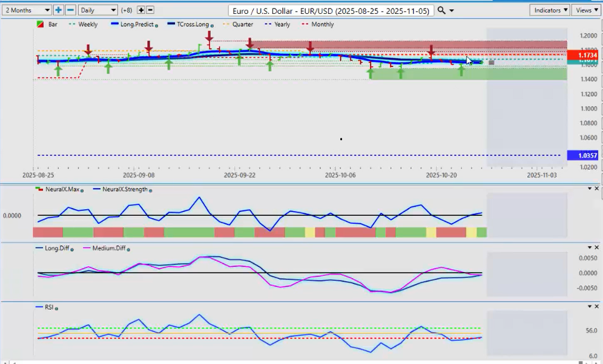The width and height of the screenshot is (603, 364).
Task: Expand the Long.Diff panel options arrow
Action: (x=589, y=247)
